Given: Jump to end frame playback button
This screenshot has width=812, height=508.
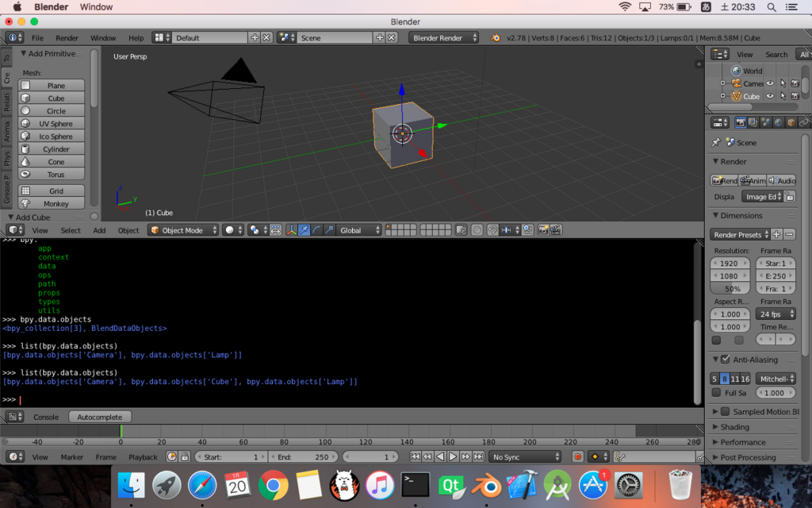Looking at the screenshot, I should click(x=478, y=456).
